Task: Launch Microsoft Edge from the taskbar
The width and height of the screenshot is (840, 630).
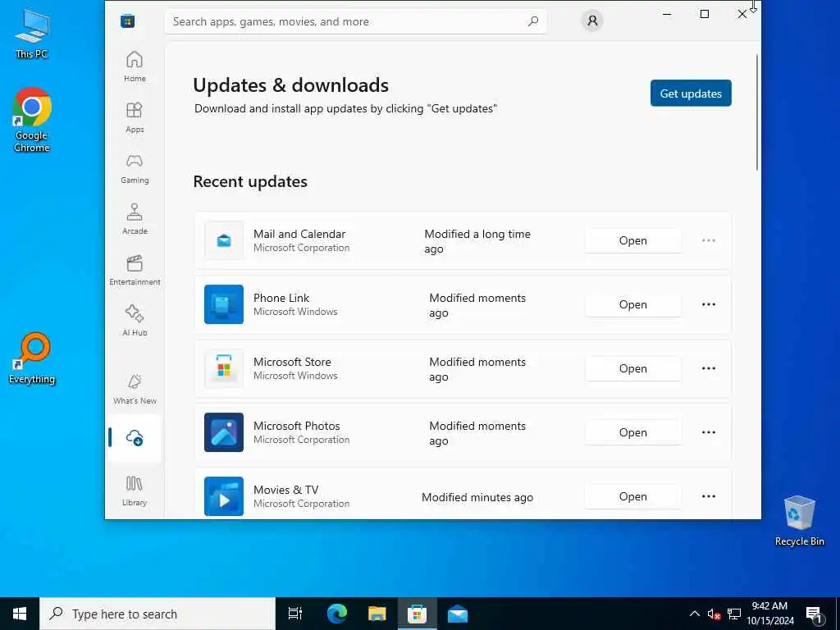Action: tap(337, 614)
